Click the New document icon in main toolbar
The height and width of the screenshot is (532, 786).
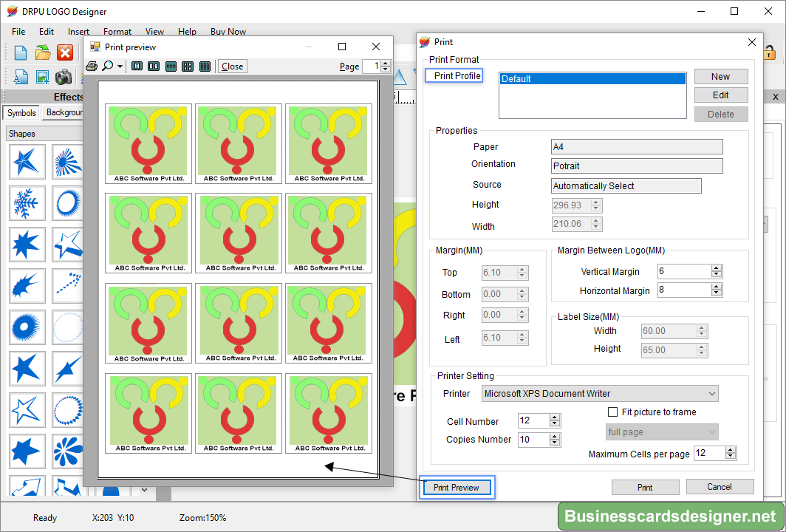coord(21,52)
